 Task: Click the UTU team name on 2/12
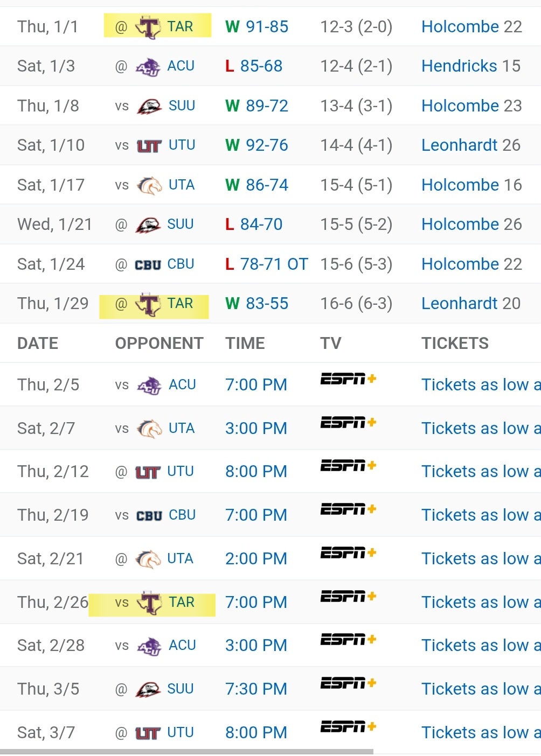click(x=181, y=472)
